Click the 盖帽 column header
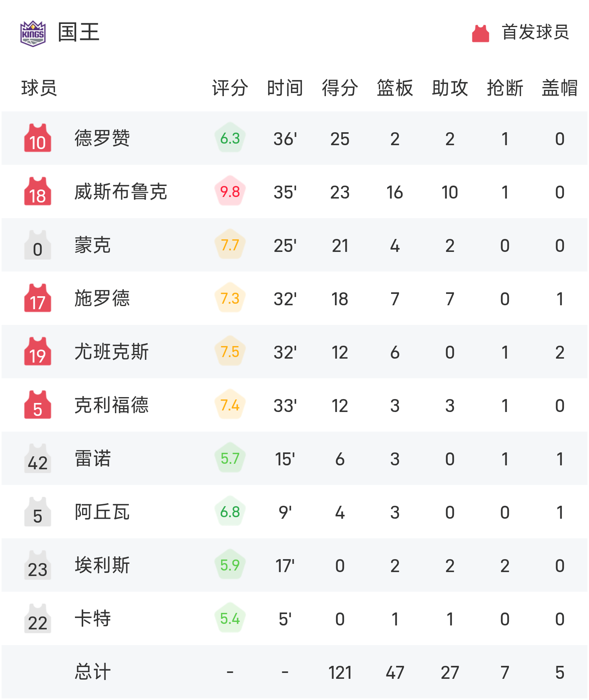Image resolution: width=589 pixels, height=700 pixels. pos(560,88)
